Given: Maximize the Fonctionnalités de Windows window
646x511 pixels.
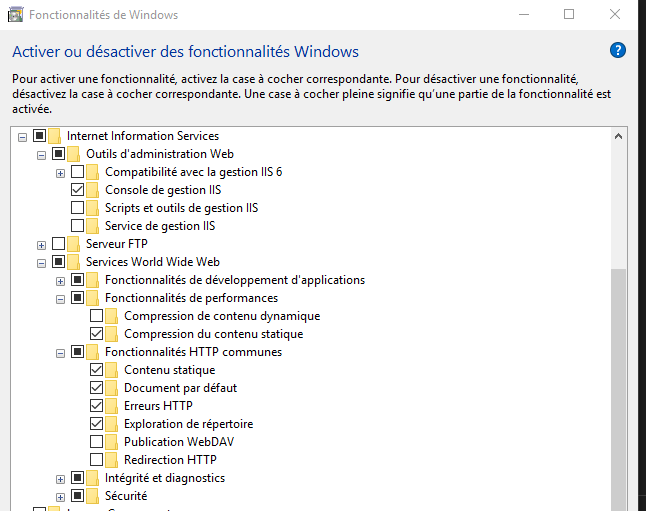Looking at the screenshot, I should [x=569, y=15].
